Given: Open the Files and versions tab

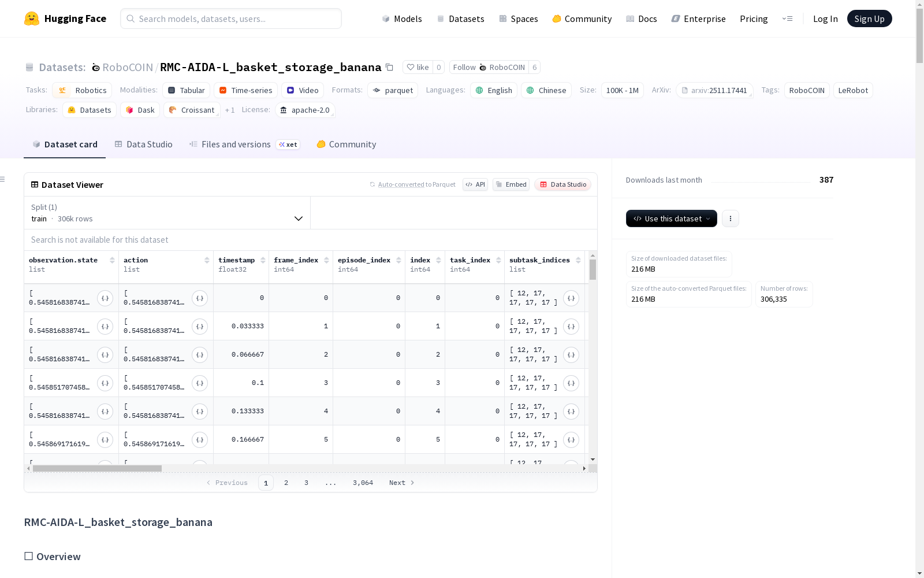Looking at the screenshot, I should [x=244, y=144].
